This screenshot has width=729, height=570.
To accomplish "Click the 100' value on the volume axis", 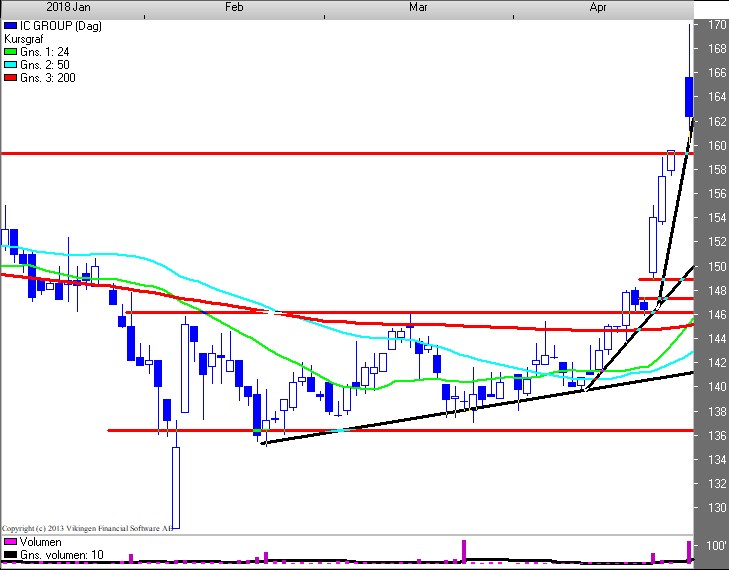I will click(716, 546).
